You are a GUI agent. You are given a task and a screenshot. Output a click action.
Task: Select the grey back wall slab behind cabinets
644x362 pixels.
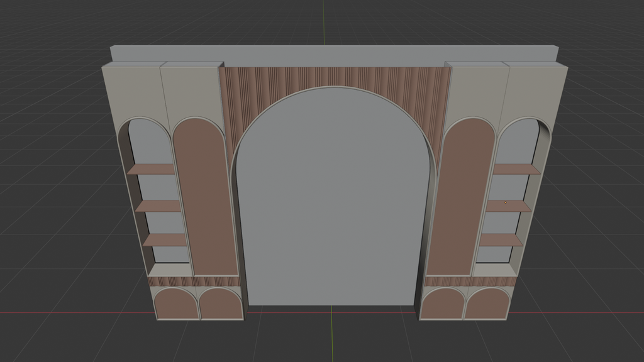pos(333,55)
